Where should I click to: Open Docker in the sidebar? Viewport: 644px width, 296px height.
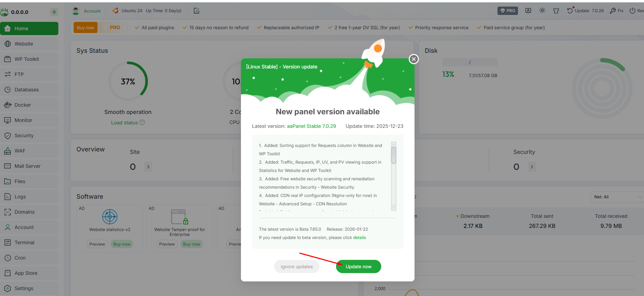23,105
